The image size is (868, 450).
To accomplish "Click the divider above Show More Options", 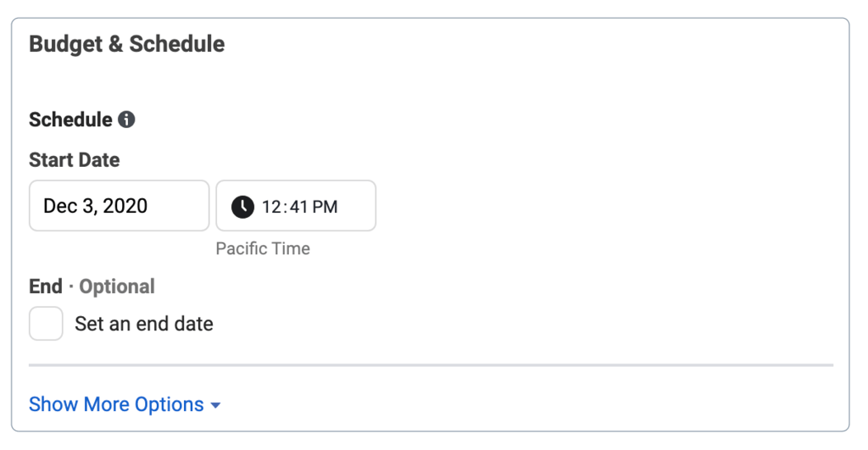I will [x=431, y=365].
